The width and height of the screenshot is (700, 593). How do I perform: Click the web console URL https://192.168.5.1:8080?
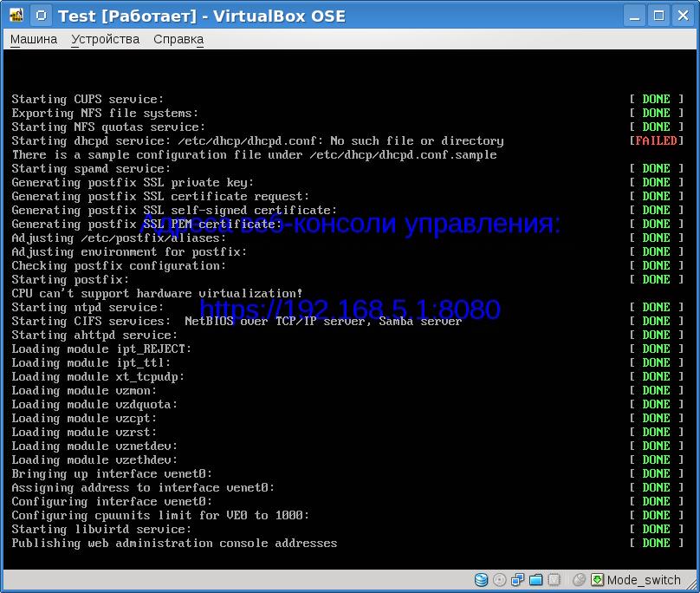tap(350, 310)
